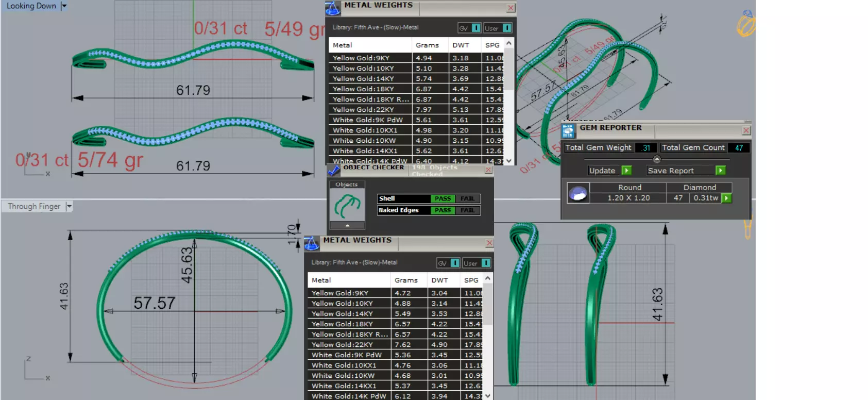868x400 pixels.
Task: Click scroll-up arrow in Metal Weights list with 4.72
Action: [x=488, y=278]
